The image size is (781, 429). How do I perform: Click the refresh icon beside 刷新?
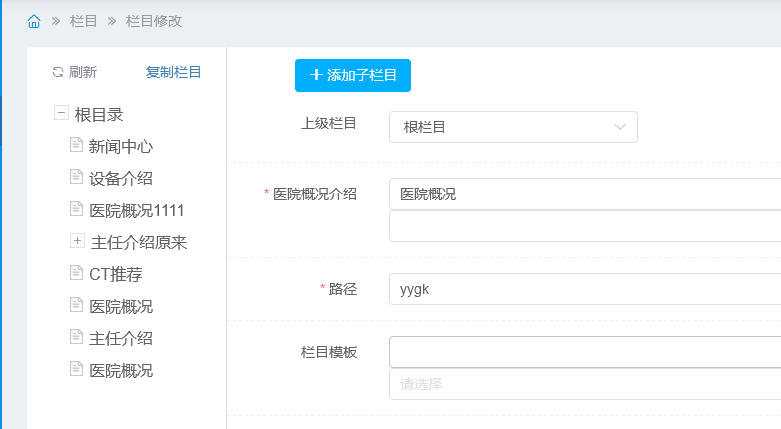click(58, 72)
